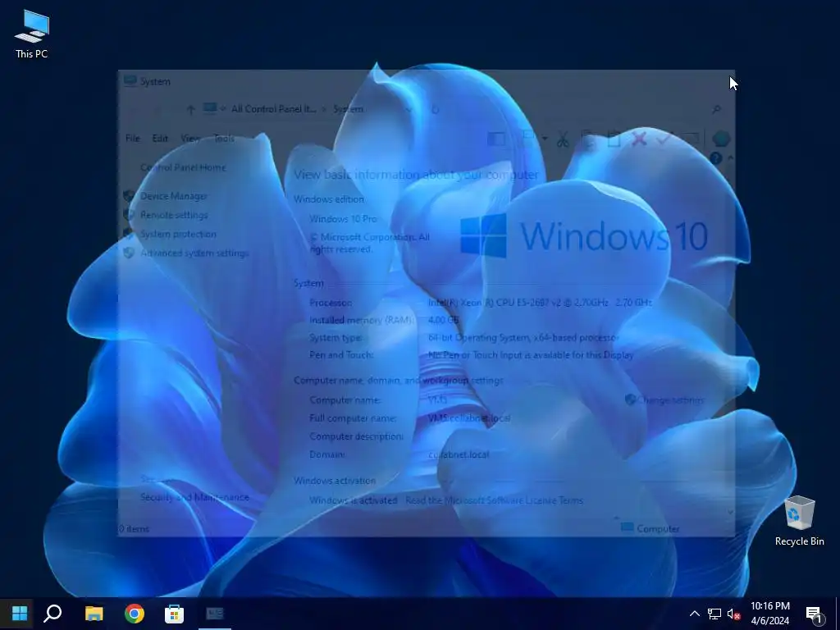Click the refresh icon in address bar
This screenshot has width=840, height=630.
click(x=435, y=109)
